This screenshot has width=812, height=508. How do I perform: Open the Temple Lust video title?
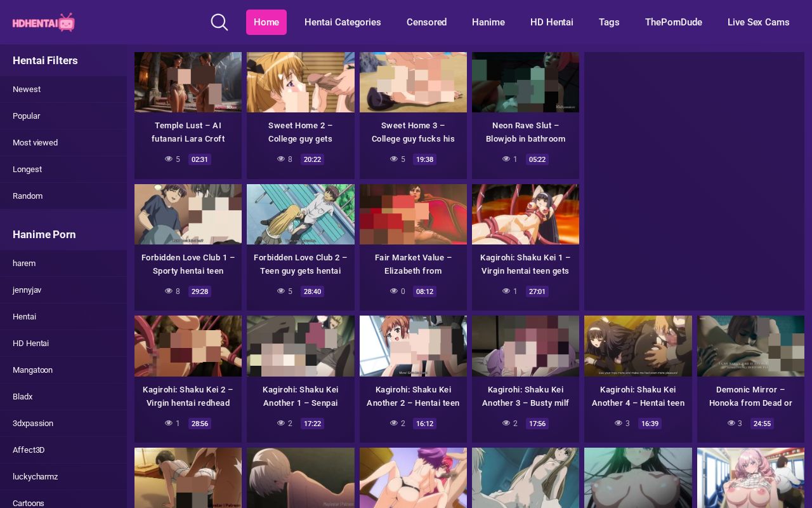[x=188, y=132]
